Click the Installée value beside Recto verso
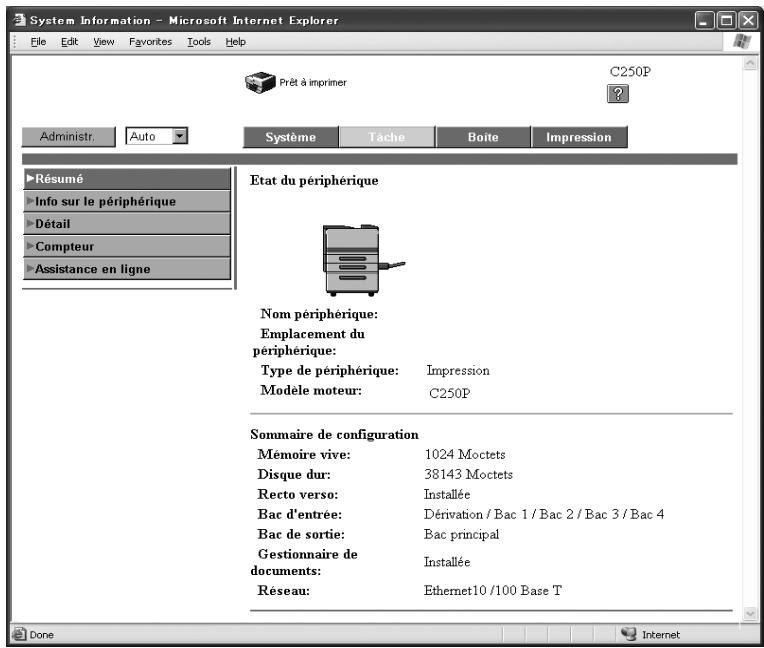The image size is (764, 648). pos(447,495)
